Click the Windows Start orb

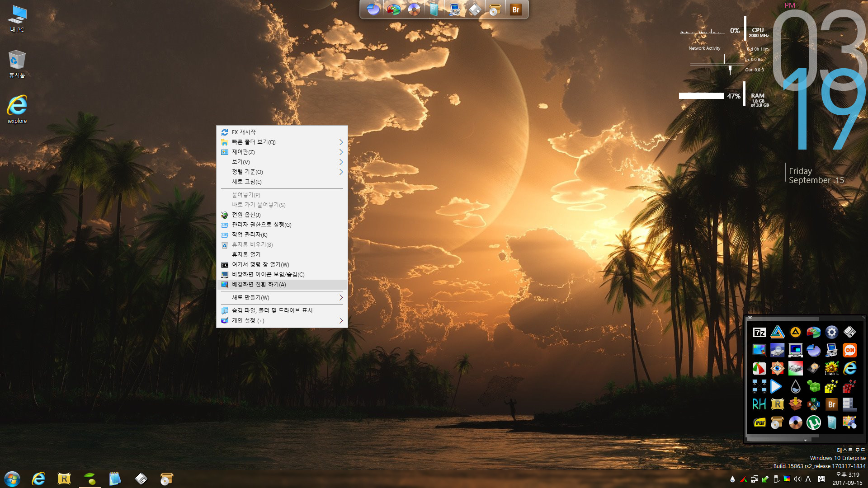pyautogui.click(x=12, y=479)
